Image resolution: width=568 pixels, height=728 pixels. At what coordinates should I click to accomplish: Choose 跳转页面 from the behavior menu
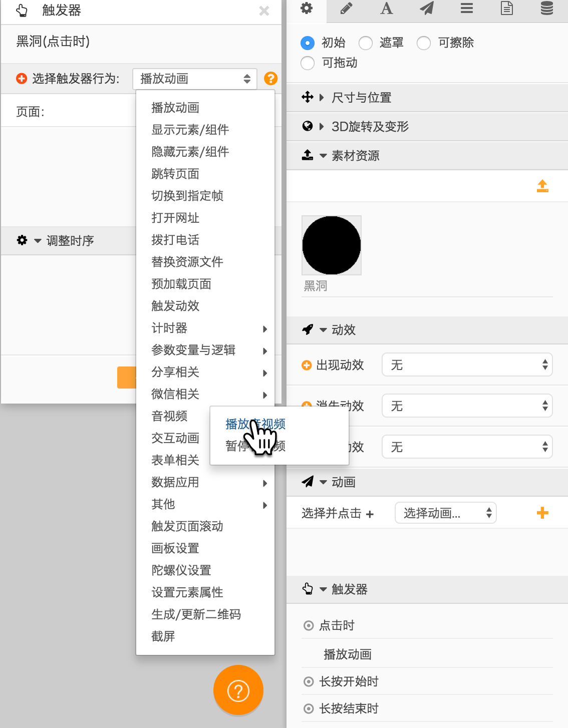pyautogui.click(x=175, y=174)
